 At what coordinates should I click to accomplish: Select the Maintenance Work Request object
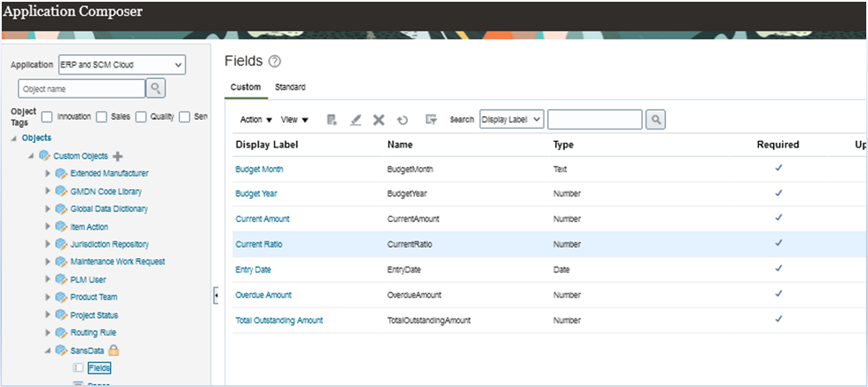point(117,261)
